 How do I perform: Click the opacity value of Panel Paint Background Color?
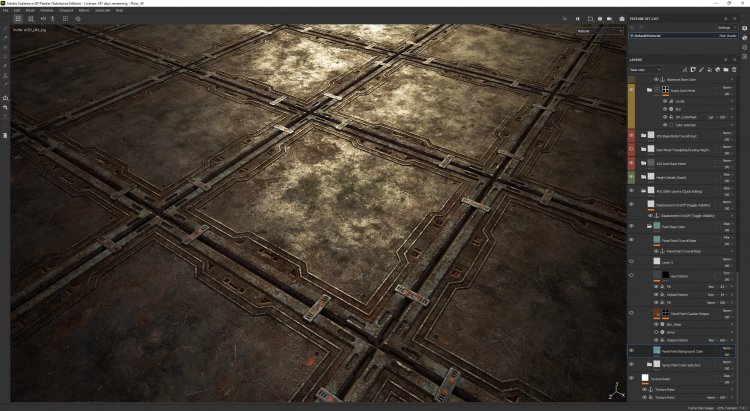tap(728, 355)
